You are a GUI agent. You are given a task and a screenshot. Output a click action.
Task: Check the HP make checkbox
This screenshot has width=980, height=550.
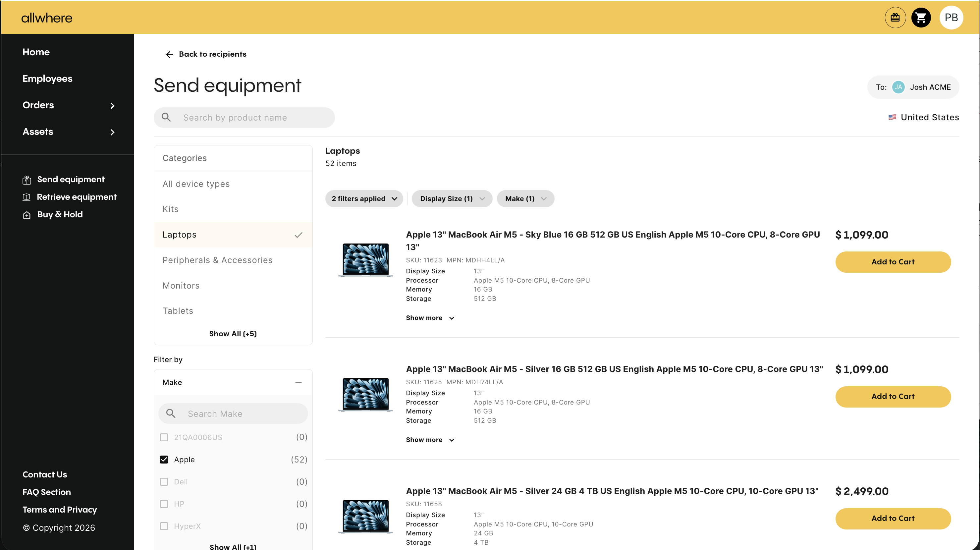click(x=164, y=504)
